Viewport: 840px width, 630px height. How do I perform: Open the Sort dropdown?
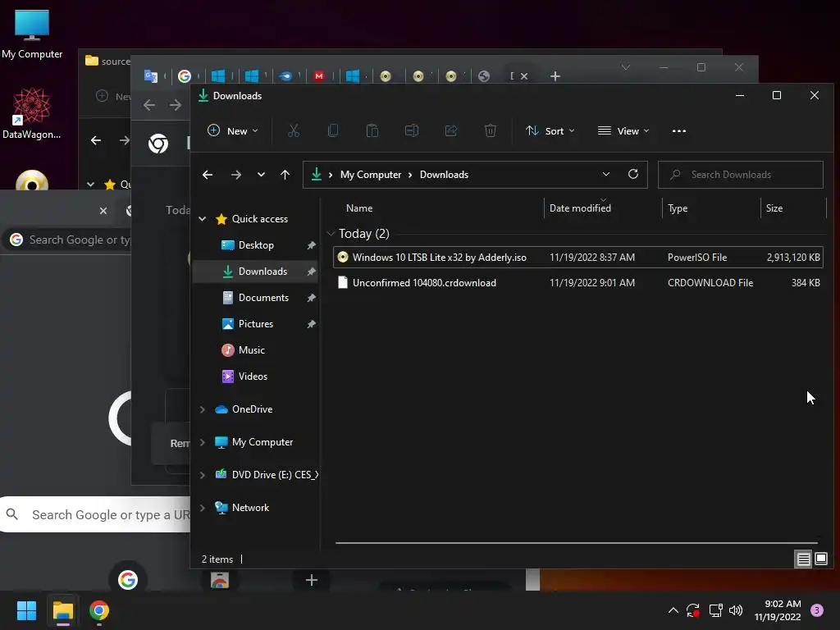(550, 130)
